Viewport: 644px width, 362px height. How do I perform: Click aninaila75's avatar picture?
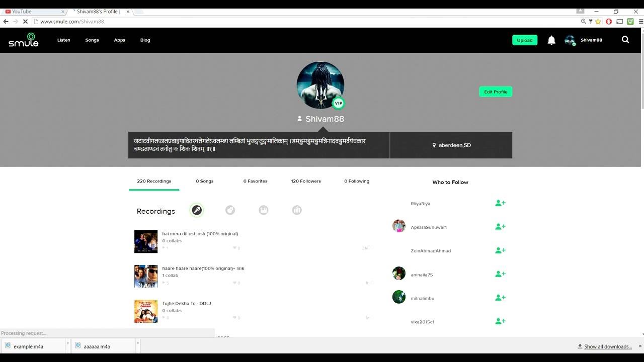(399, 273)
